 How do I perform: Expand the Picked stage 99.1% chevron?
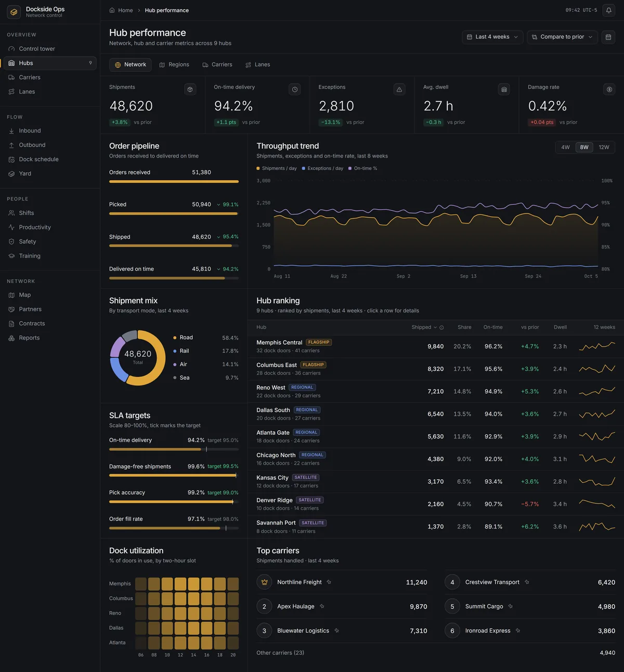tap(218, 205)
